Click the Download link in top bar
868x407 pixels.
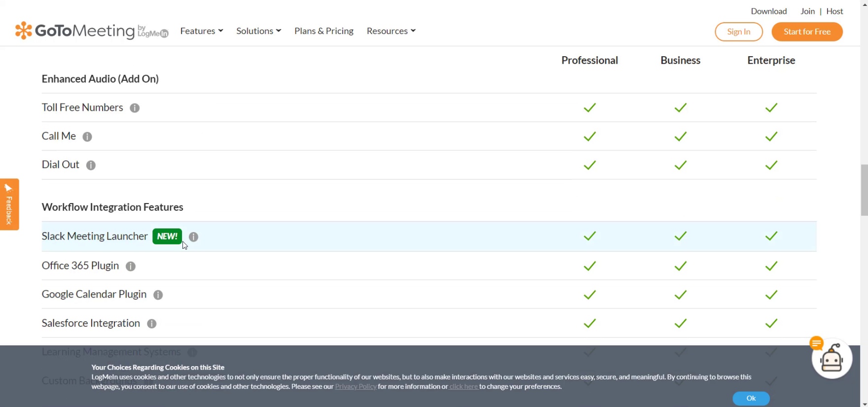768,11
